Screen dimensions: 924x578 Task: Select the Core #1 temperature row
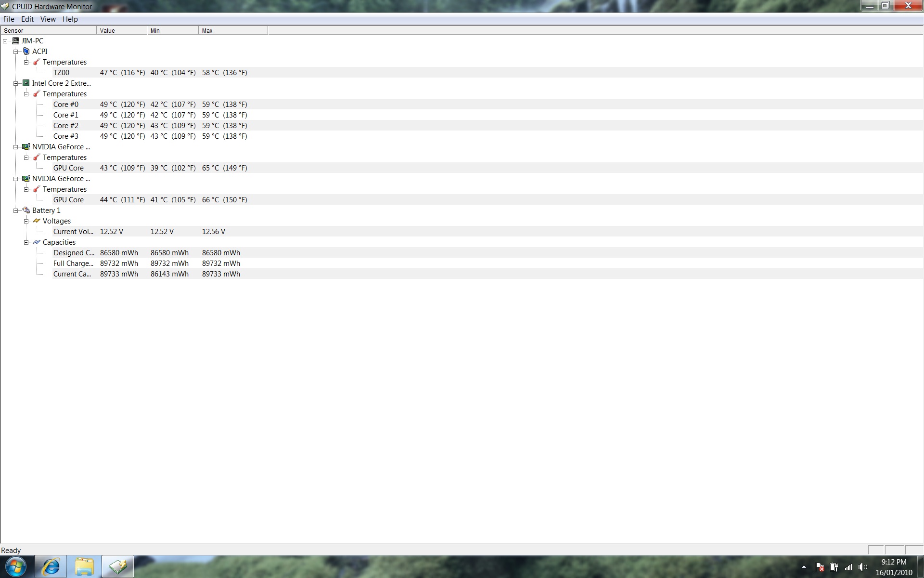[x=488, y=115]
